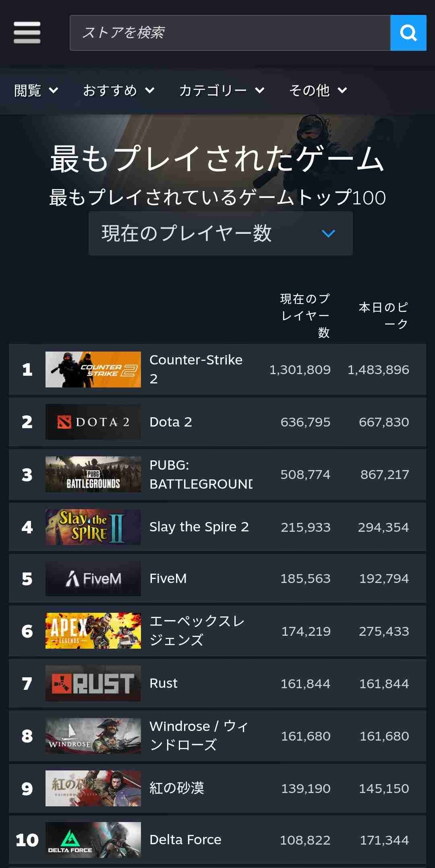Click the blue search magnifier button
This screenshot has width=435, height=868.
pos(408,33)
